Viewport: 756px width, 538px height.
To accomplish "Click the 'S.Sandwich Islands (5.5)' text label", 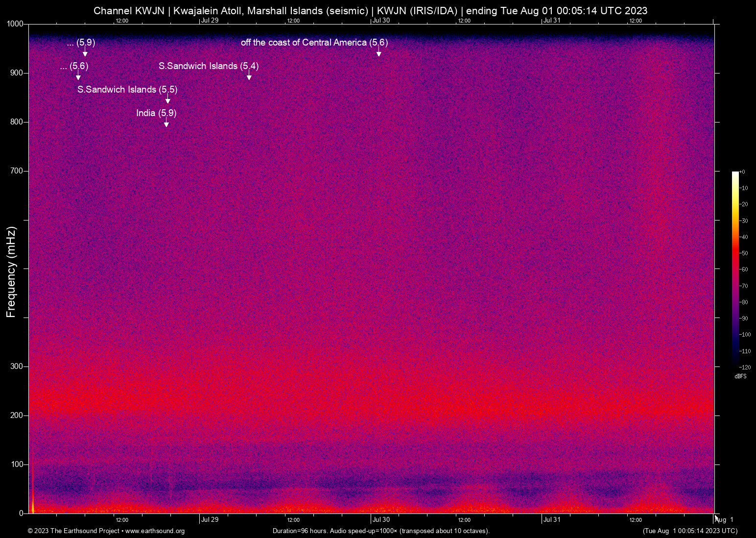I will click(127, 90).
